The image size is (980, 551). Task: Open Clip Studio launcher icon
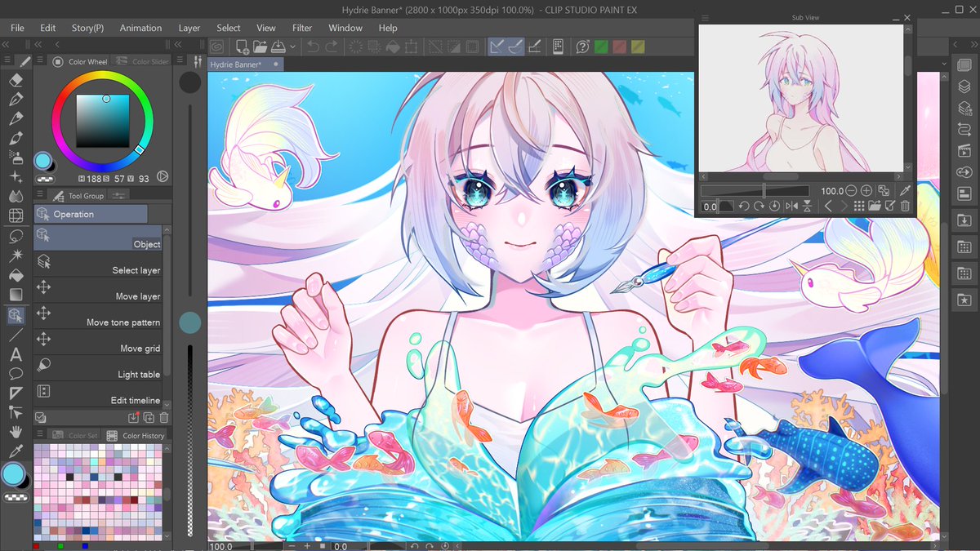click(217, 47)
